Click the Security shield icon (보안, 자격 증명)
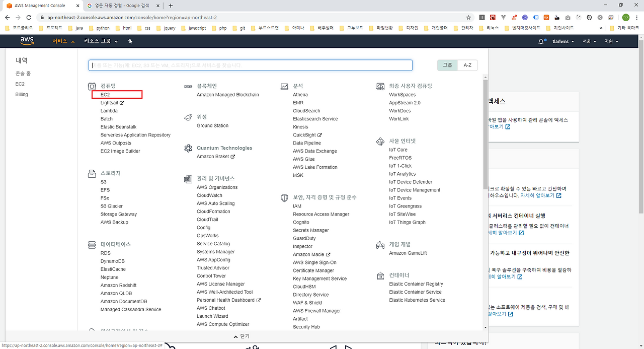This screenshot has width=644, height=349. [284, 198]
